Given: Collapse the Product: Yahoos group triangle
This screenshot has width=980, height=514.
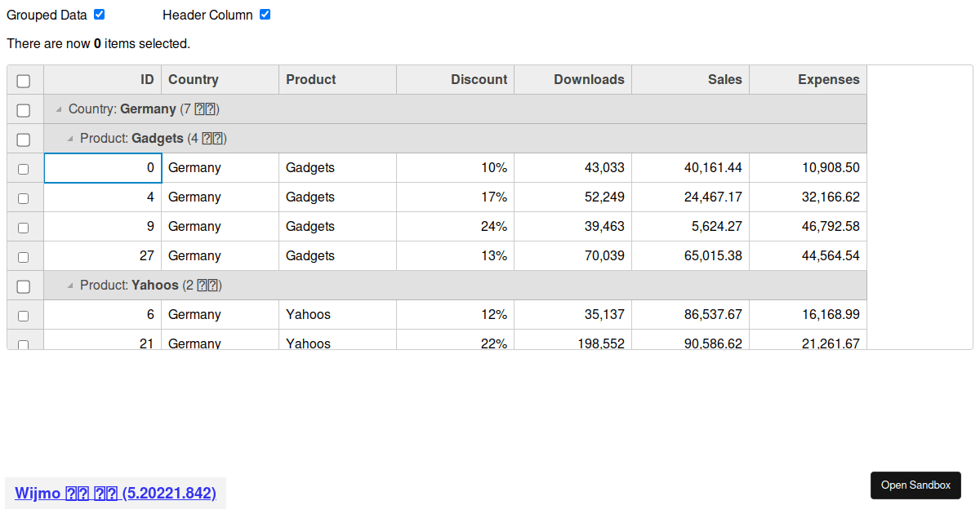Looking at the screenshot, I should (x=70, y=286).
